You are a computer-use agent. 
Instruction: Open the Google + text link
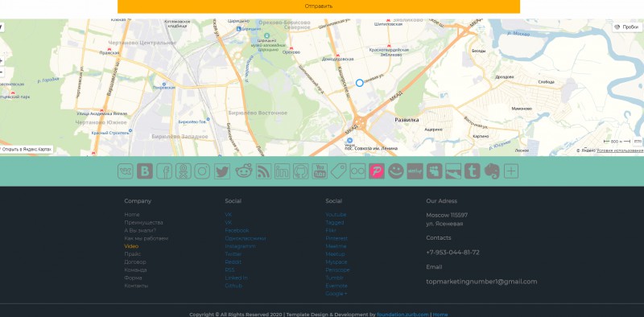point(336,294)
